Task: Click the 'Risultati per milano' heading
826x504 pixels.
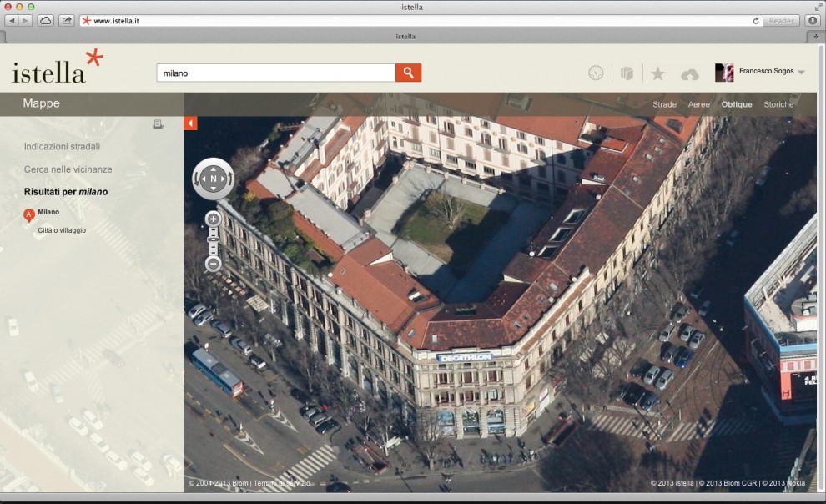Action: [x=66, y=192]
